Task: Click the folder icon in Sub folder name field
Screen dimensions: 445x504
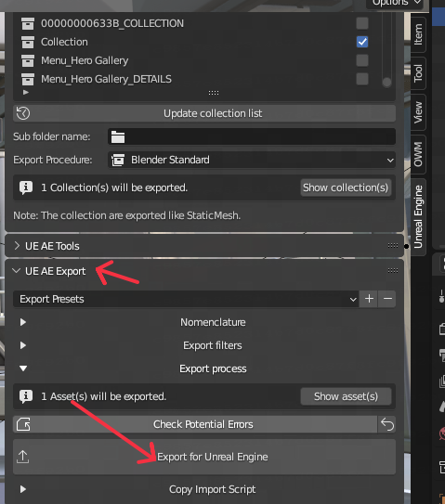Action: [118, 136]
